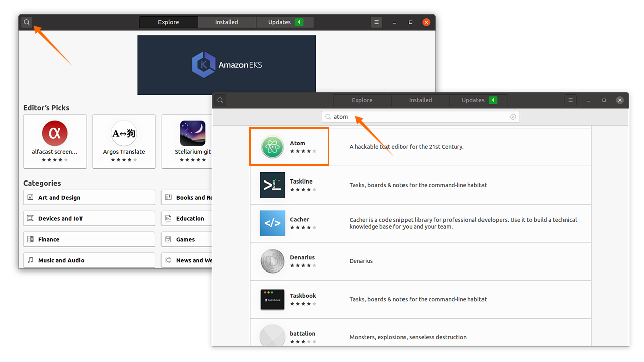Click the Atom app icon in results

tap(272, 147)
